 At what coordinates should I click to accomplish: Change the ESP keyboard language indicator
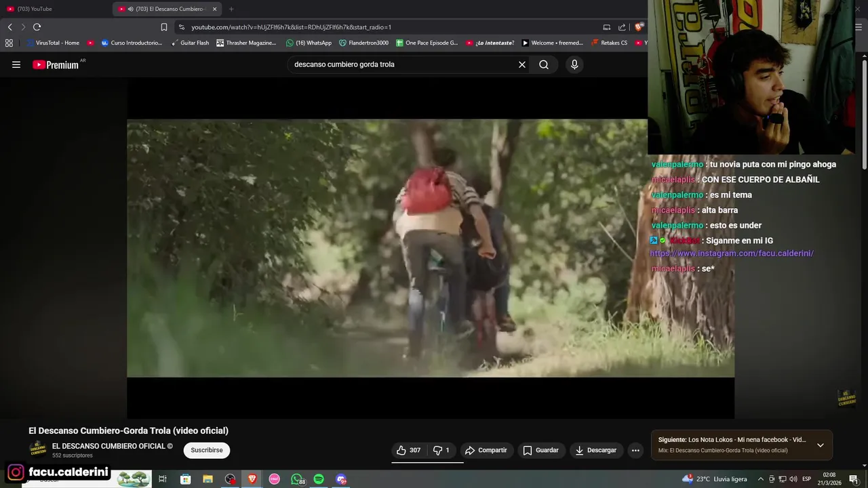[807, 479]
